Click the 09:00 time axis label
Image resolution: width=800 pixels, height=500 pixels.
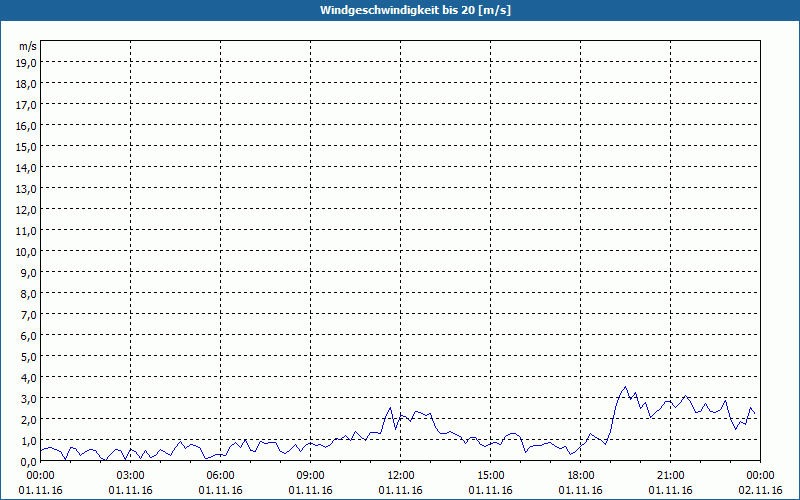[310, 476]
